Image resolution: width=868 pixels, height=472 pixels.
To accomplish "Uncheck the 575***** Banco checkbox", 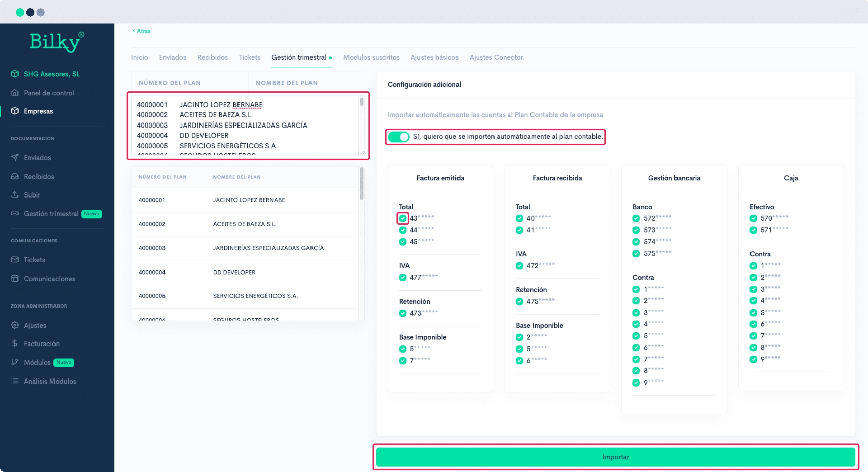I will tap(636, 254).
